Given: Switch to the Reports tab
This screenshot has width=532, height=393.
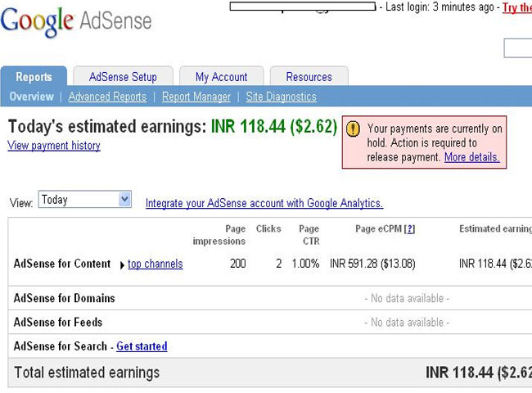Looking at the screenshot, I should pyautogui.click(x=34, y=77).
